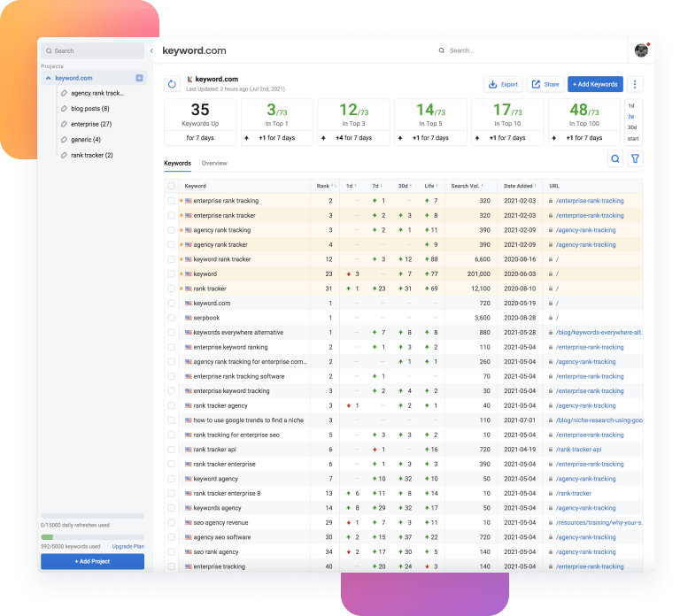Screen dimensions: 680x616
Task: Toggle the select-all checkbox in table header
Action: tap(171, 186)
